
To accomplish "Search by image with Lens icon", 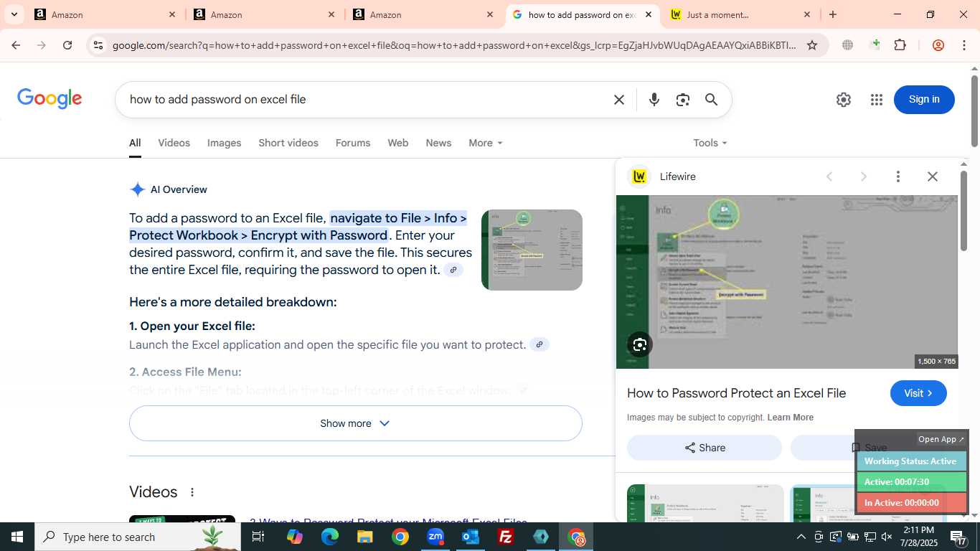I will [x=682, y=100].
